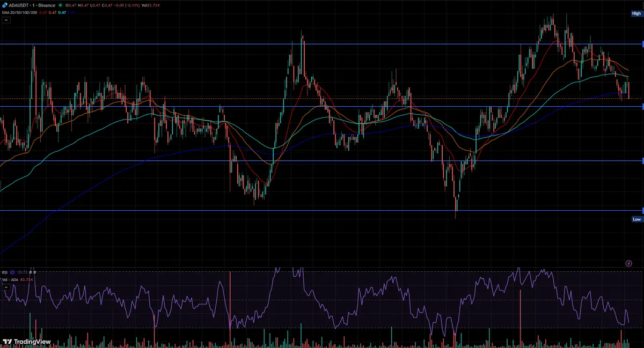Click the orange EMA 50 value 0.47
Screen dimensions: 644x348
[53, 12]
